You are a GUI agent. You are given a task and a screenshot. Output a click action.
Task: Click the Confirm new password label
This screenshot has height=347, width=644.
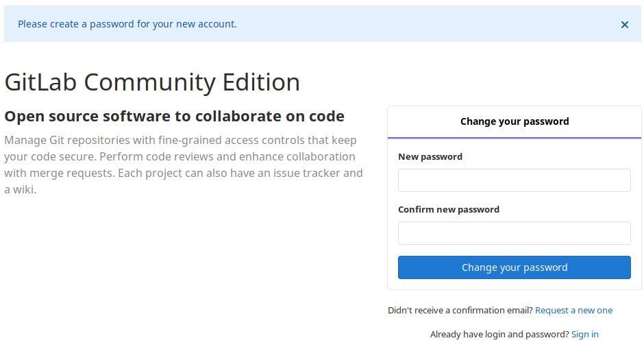pyautogui.click(x=448, y=209)
